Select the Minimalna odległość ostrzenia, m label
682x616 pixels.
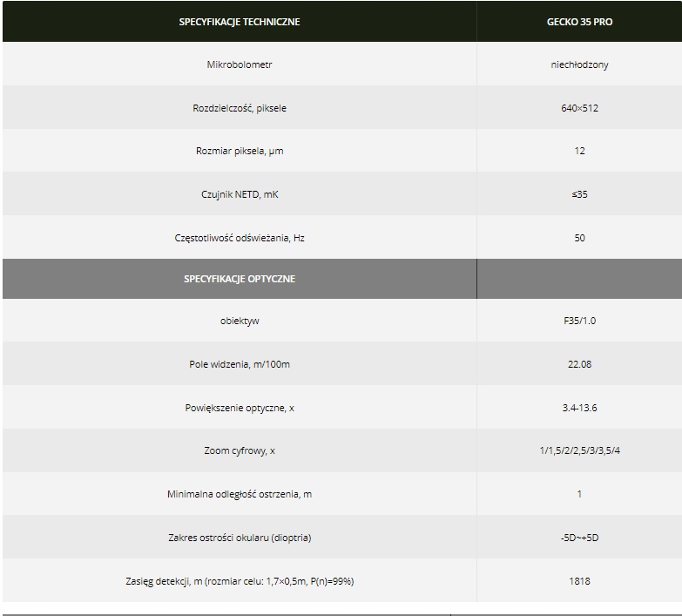pos(240,494)
